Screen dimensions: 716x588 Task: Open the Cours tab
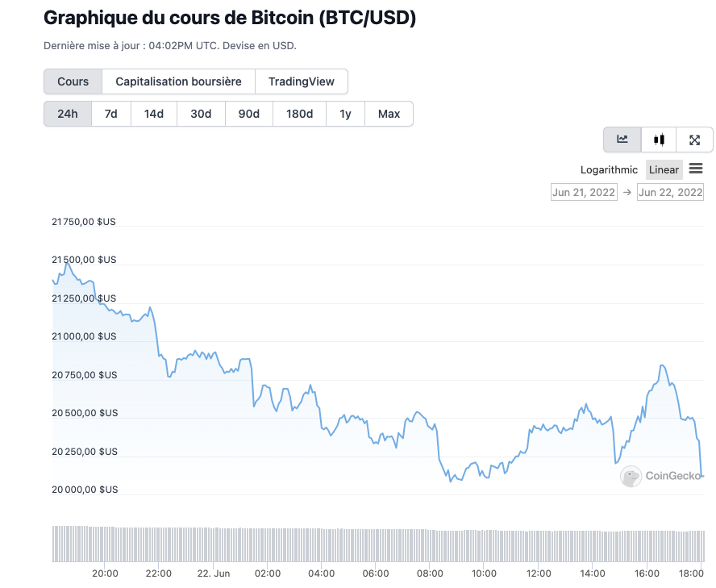pos(73,81)
